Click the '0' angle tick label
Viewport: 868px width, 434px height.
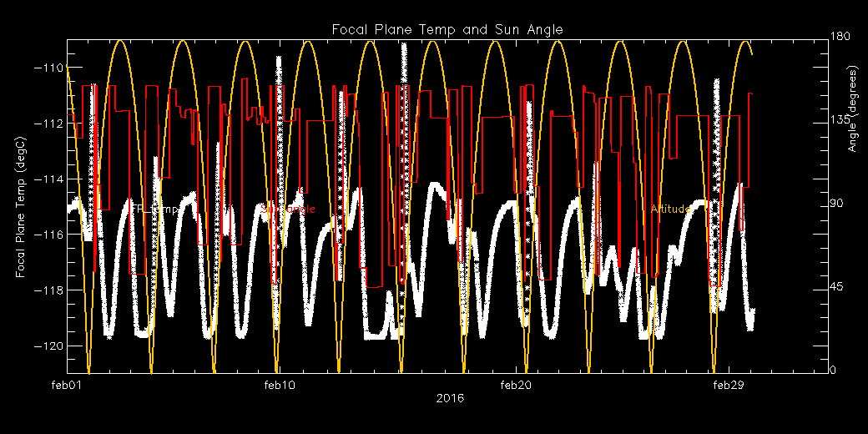pyautogui.click(x=833, y=371)
